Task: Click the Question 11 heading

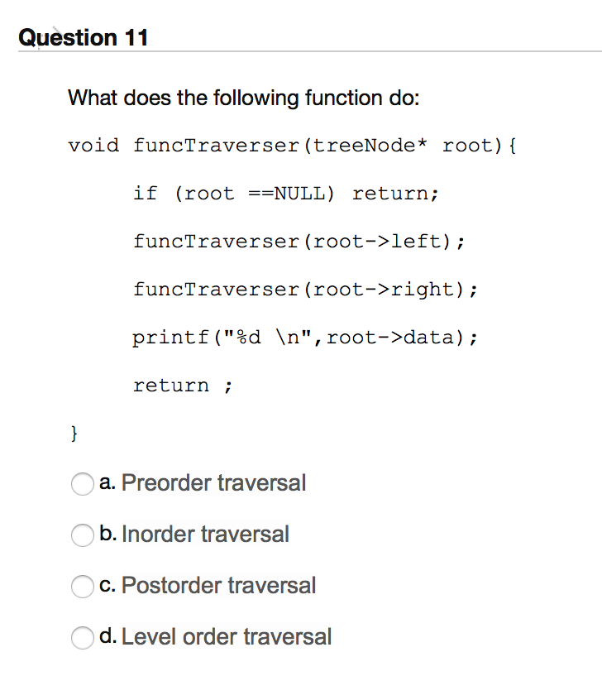Action: (84, 37)
